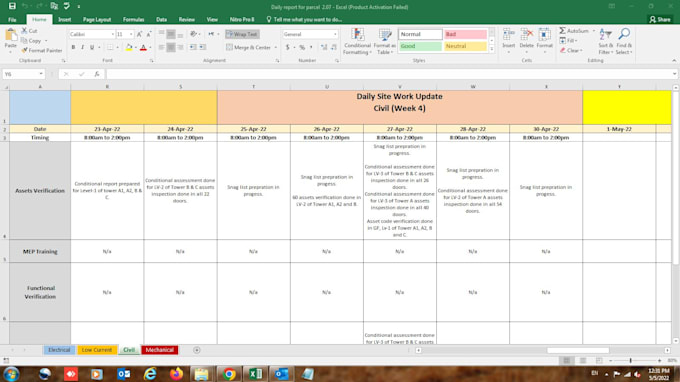The width and height of the screenshot is (680, 382).
Task: Click the Save icon in quick access toolbar
Action: pos(12,6)
